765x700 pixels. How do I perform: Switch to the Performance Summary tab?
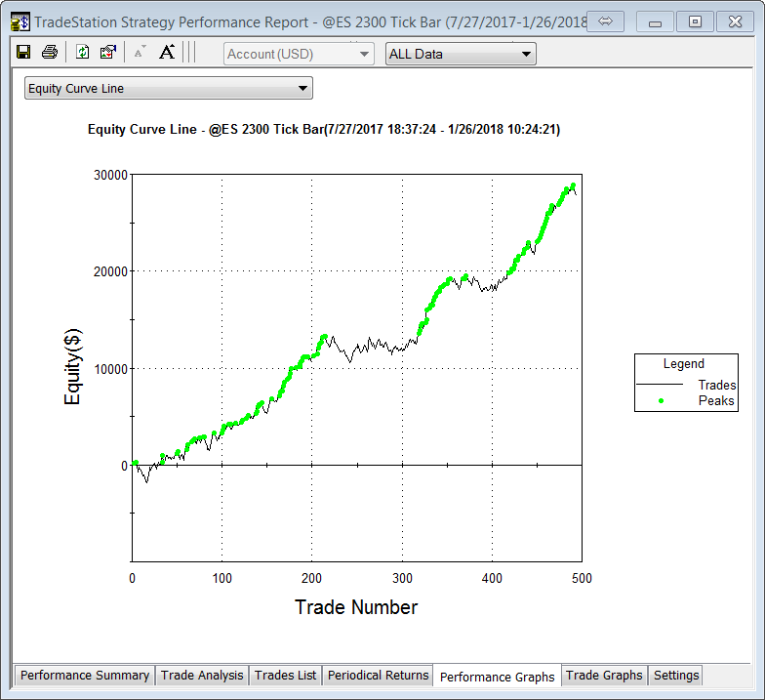[x=85, y=676]
